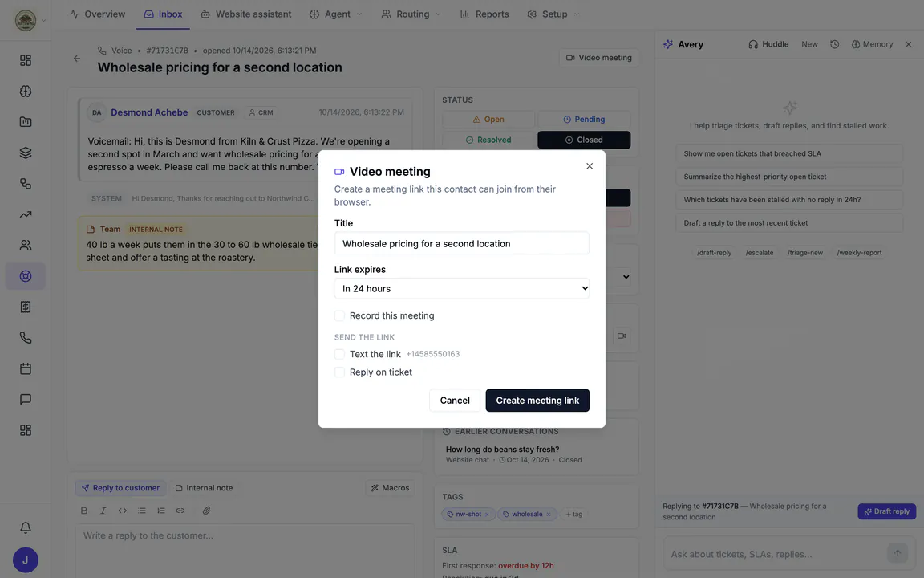Open the workspace logo dropdown
The height and width of the screenshot is (578, 924).
click(x=30, y=20)
